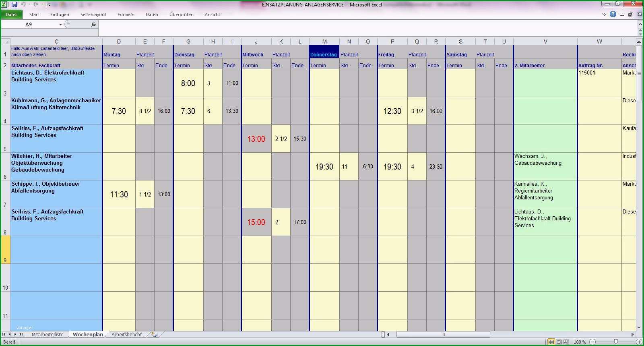Screen dimensions: 644x346
Task: Minimize the workbook window in the ribbon row
Action: click(622, 15)
